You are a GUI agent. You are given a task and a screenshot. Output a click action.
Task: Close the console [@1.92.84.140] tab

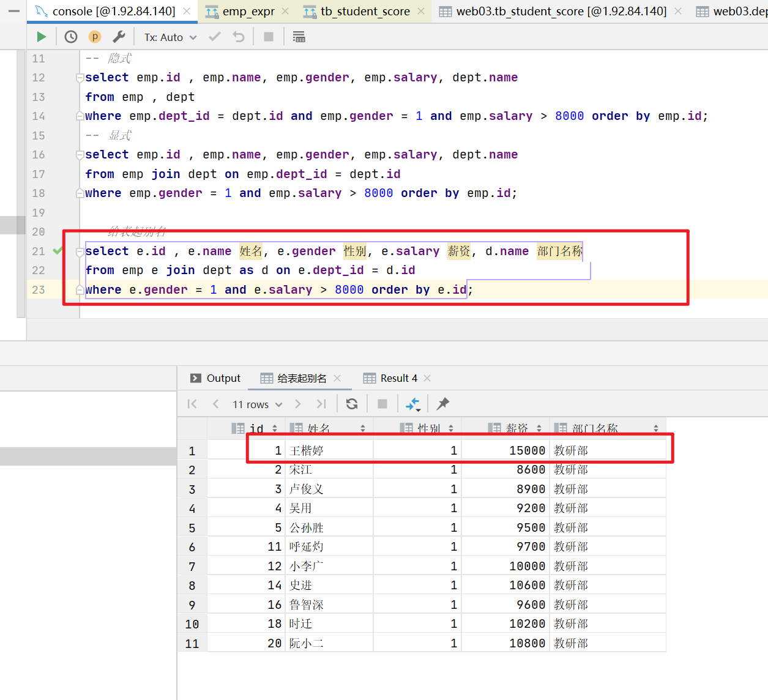click(x=187, y=12)
